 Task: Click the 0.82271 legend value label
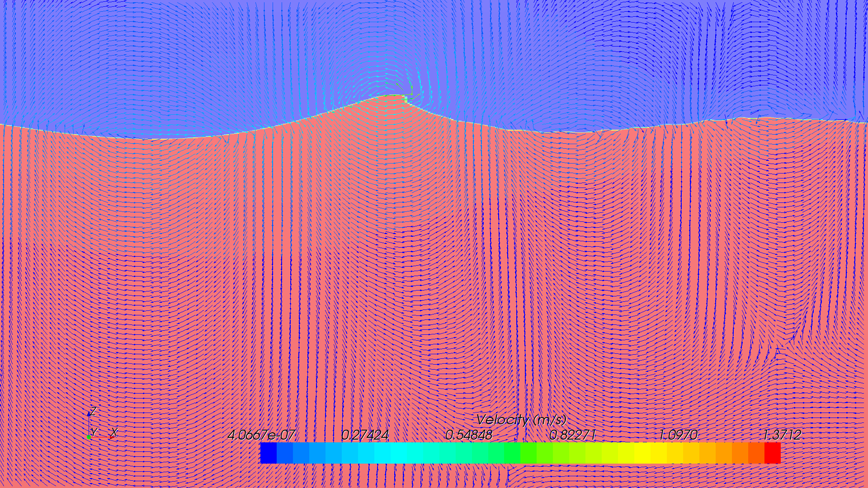coord(572,435)
